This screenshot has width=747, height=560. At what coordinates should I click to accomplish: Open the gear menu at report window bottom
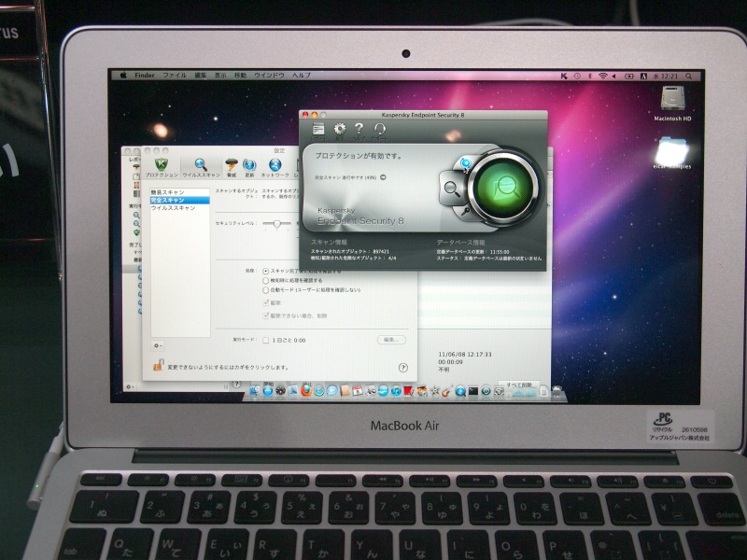click(x=129, y=386)
